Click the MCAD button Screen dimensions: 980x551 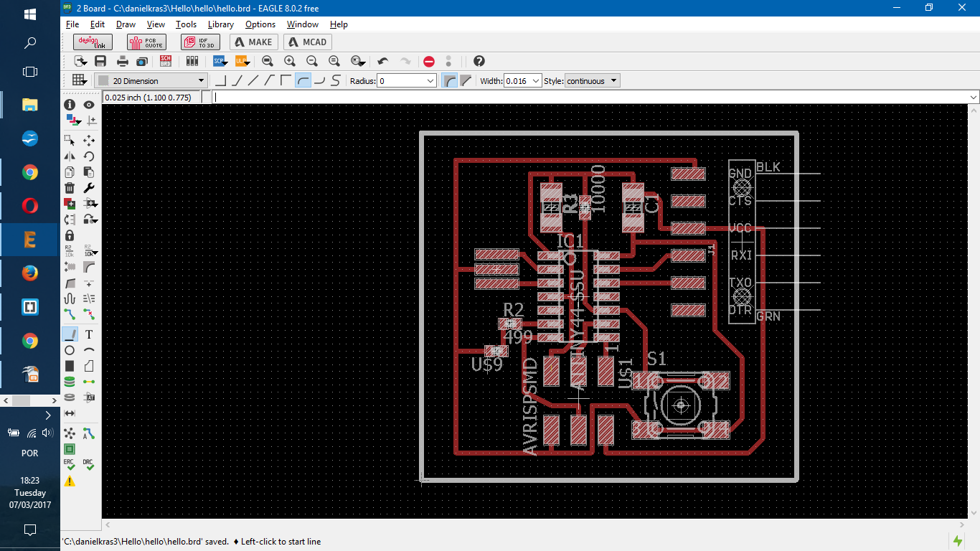(308, 42)
